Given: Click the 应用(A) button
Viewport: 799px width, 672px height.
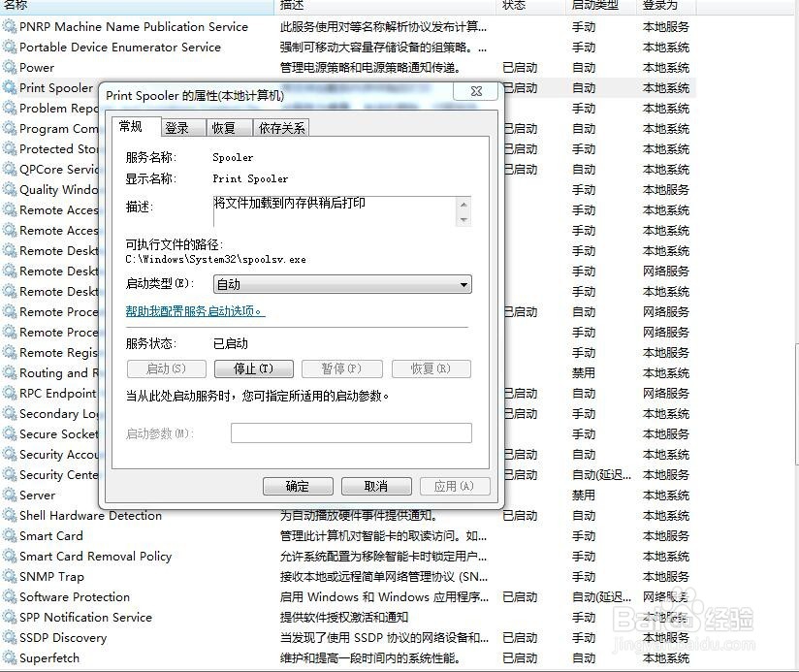Looking at the screenshot, I should tap(455, 486).
